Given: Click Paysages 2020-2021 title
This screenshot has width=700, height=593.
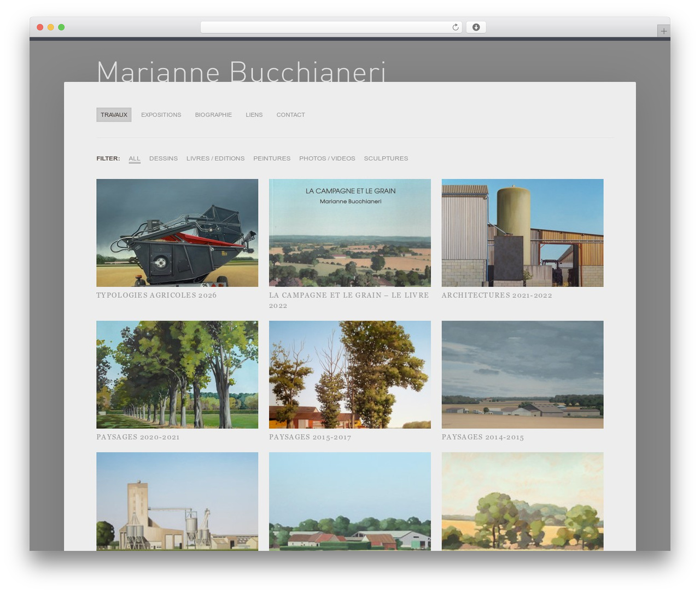Looking at the screenshot, I should pyautogui.click(x=138, y=437).
